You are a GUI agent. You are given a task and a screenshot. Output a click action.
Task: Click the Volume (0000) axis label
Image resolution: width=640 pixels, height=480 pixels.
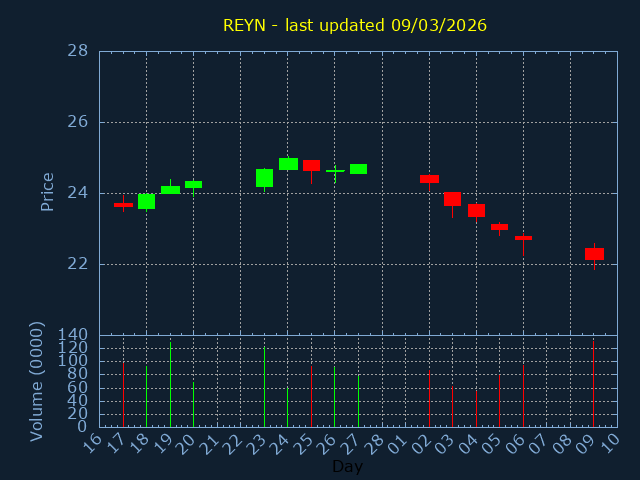pyautogui.click(x=37, y=381)
